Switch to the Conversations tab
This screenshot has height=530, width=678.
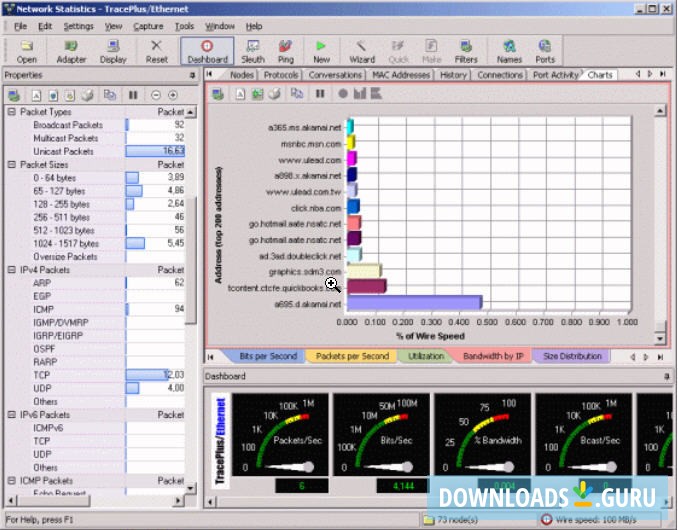click(x=335, y=75)
